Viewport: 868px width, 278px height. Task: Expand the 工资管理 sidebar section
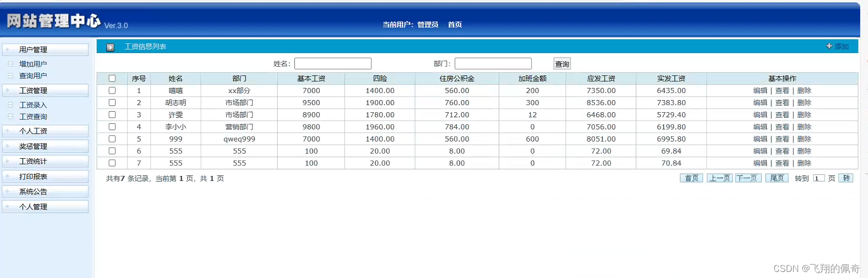pos(46,90)
